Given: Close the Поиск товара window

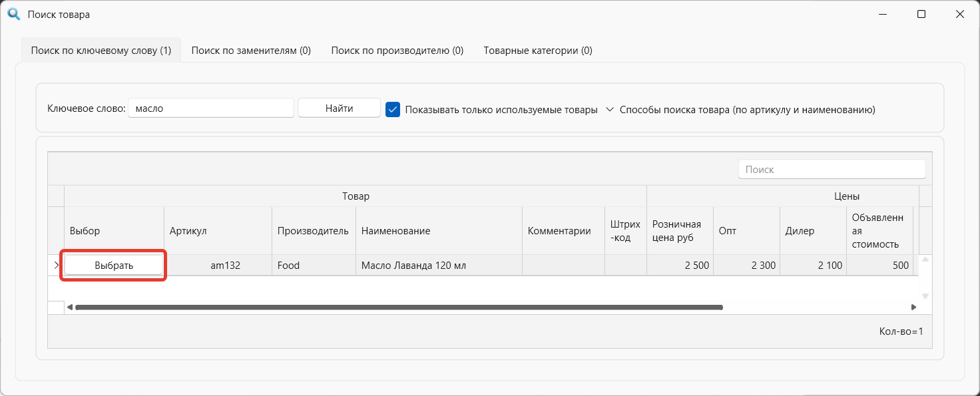Looking at the screenshot, I should 960,14.
